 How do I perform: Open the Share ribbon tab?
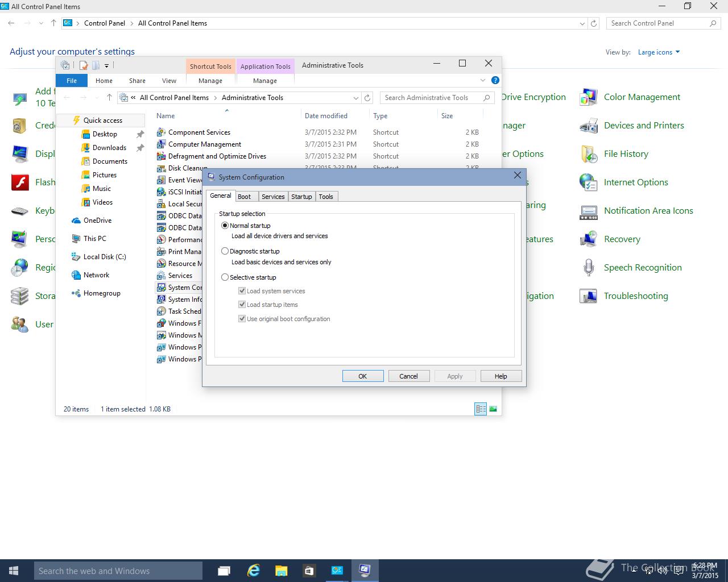137,81
